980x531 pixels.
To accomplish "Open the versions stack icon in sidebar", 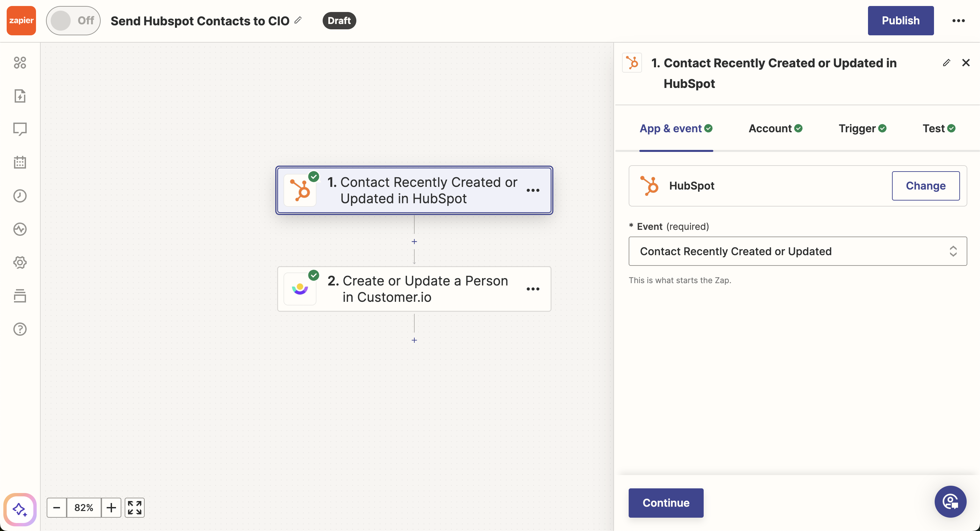I will (20, 296).
